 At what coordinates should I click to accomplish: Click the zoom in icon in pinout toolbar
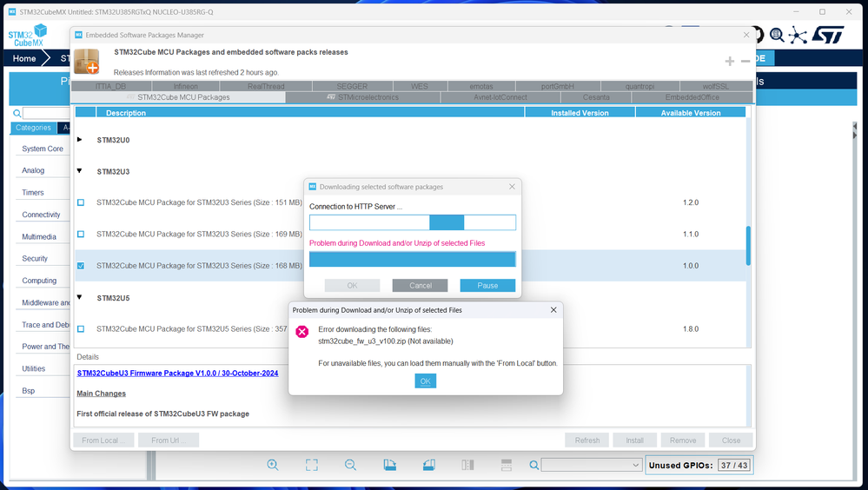pyautogui.click(x=272, y=465)
